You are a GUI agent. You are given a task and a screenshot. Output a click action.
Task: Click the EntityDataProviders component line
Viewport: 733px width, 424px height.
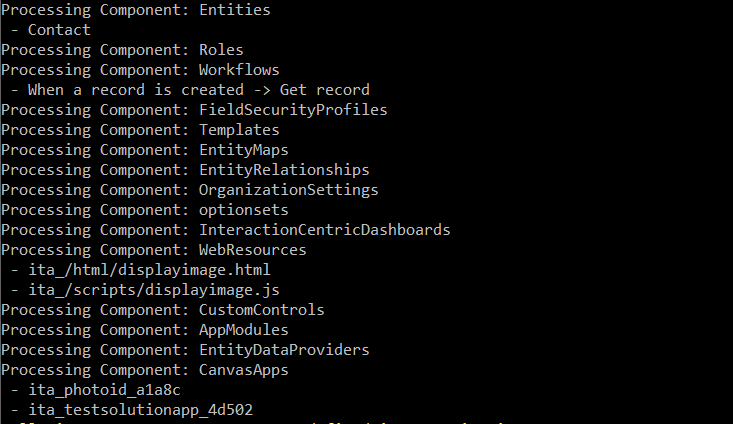[186, 350]
